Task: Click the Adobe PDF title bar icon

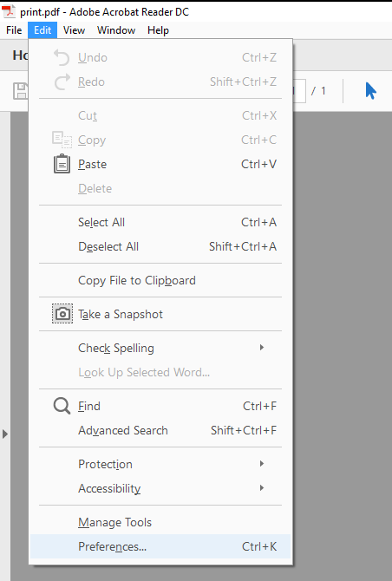Action: pyautogui.click(x=9, y=11)
